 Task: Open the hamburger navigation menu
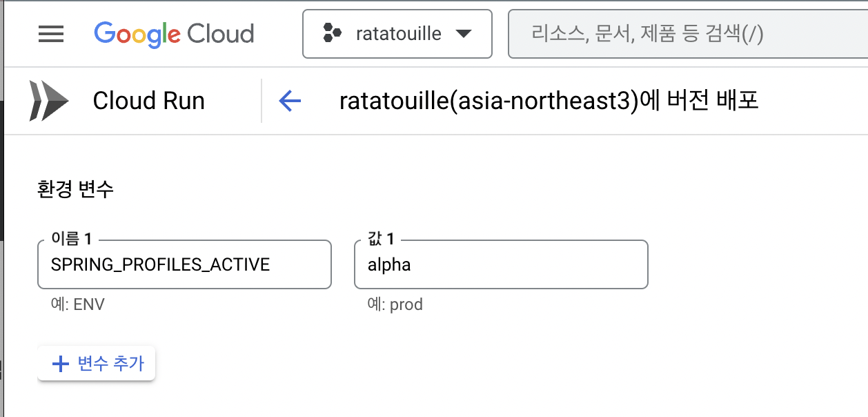51,34
